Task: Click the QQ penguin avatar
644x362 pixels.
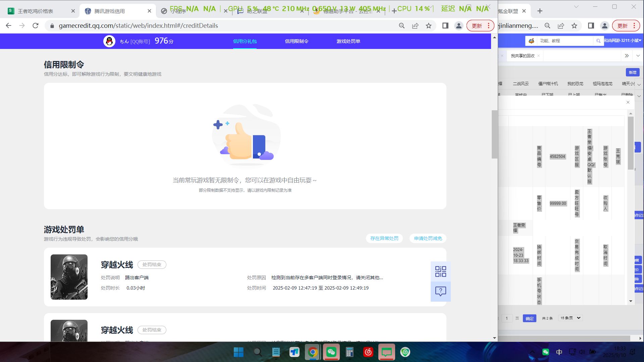Action: [109, 41]
